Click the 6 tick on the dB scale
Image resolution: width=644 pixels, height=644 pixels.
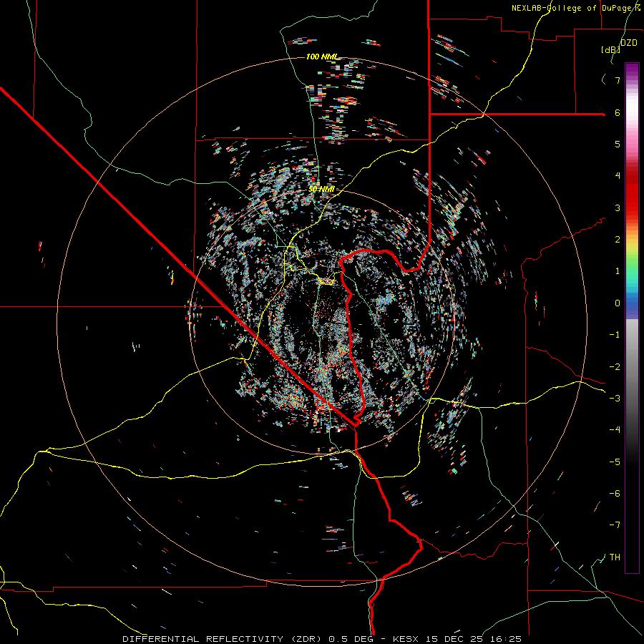pos(617,112)
